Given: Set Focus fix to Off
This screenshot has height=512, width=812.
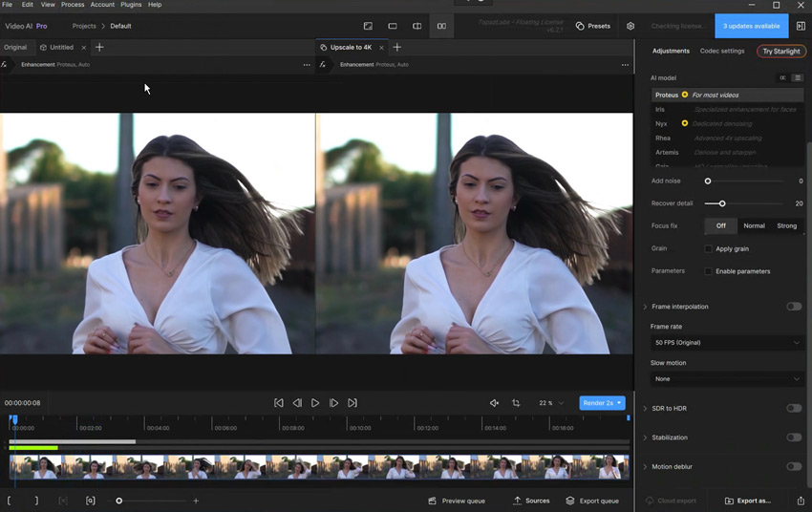Looking at the screenshot, I should pyautogui.click(x=721, y=225).
